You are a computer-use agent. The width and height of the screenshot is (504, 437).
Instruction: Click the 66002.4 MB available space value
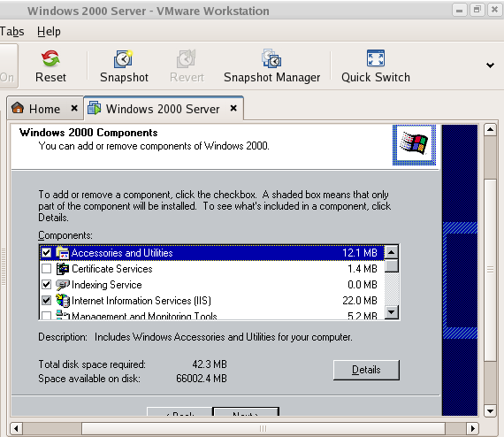click(202, 379)
